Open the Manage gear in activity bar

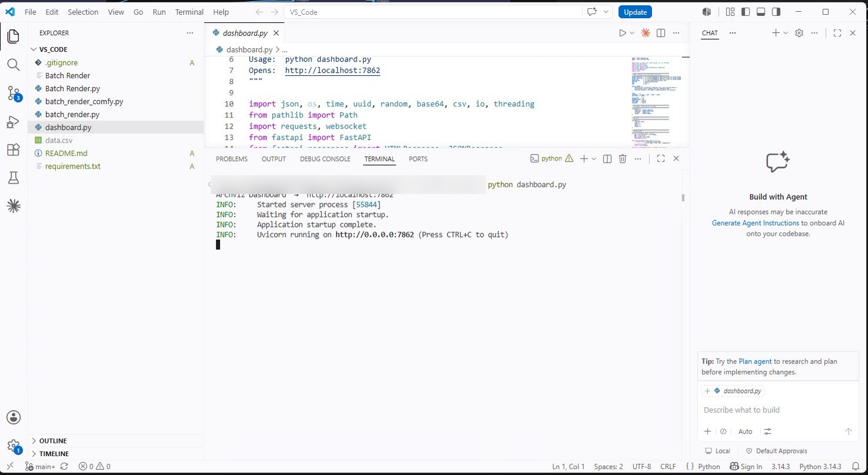click(x=14, y=446)
